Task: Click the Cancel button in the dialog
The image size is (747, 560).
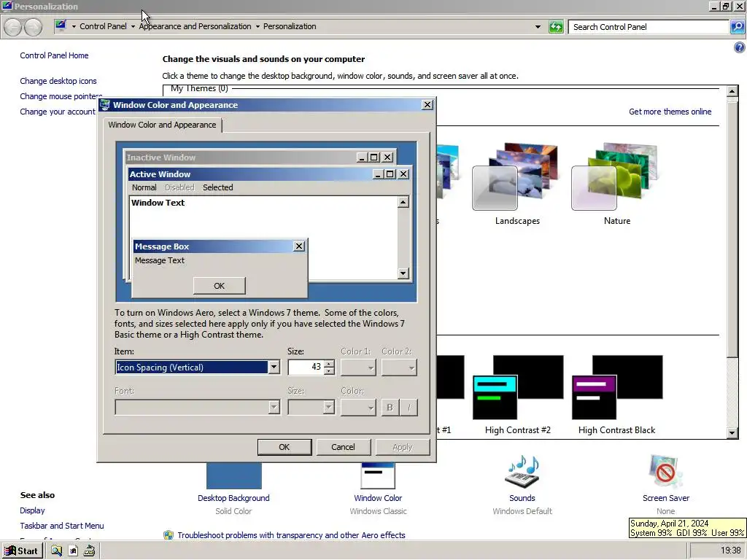Action: 343,447
